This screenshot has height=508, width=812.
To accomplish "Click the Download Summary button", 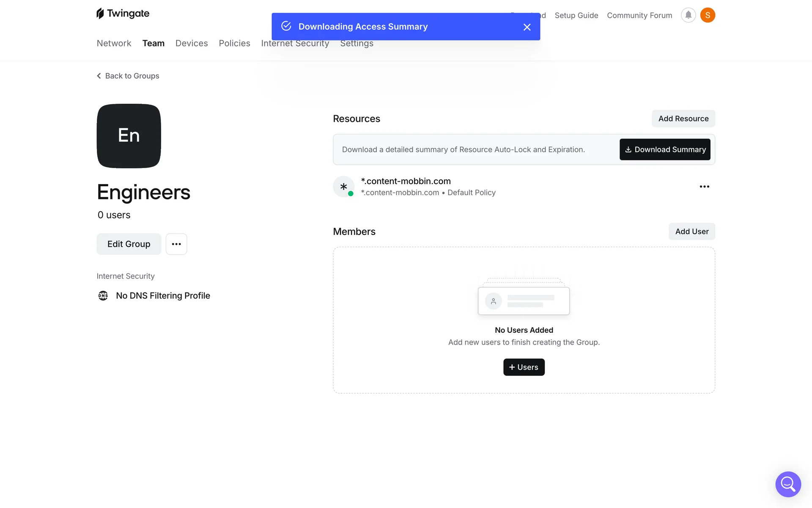I will [665, 149].
